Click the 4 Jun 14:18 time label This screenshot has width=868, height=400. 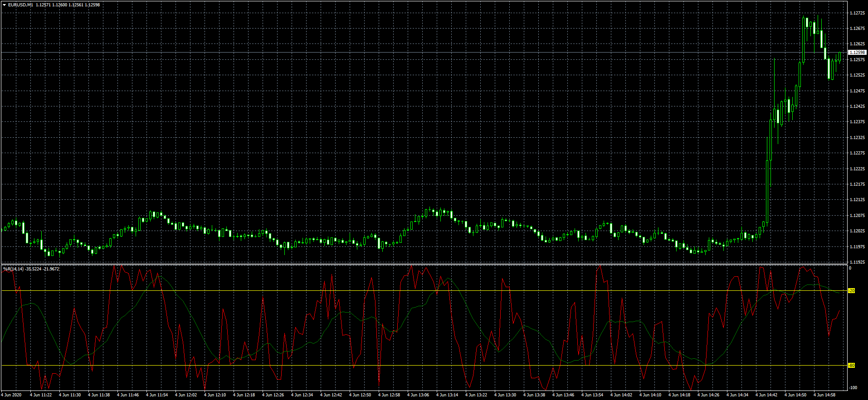click(679, 395)
